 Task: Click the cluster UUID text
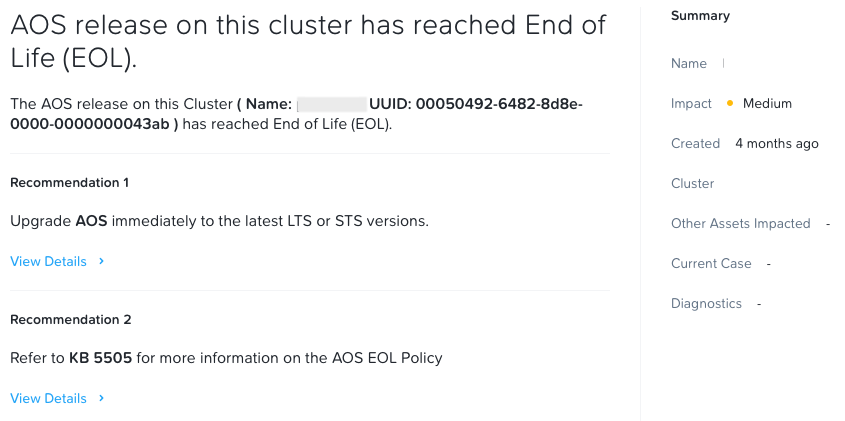pos(476,104)
